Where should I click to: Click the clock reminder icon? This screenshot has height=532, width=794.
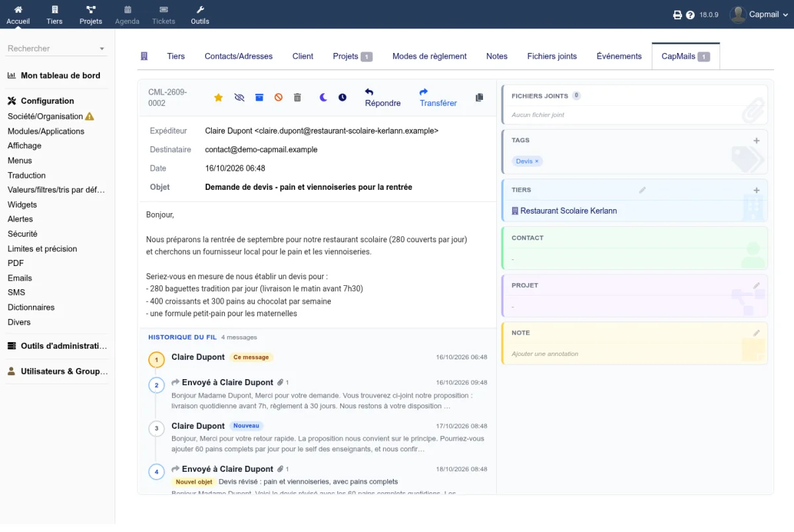[342, 97]
